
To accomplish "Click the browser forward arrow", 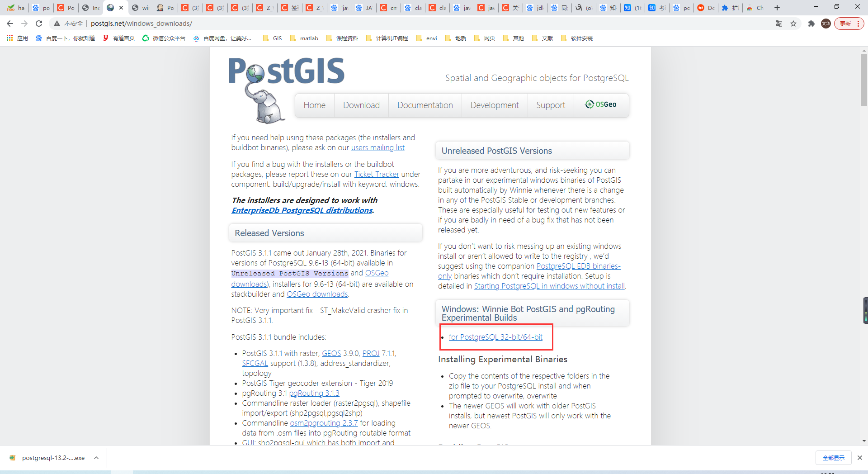I will [24, 24].
